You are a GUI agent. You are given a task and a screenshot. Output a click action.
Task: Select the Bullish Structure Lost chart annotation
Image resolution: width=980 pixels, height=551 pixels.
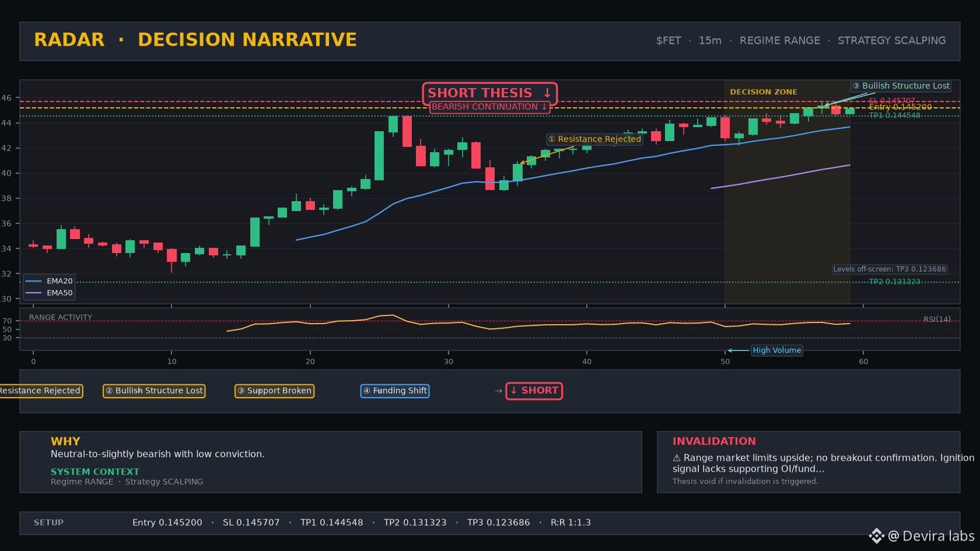point(901,86)
